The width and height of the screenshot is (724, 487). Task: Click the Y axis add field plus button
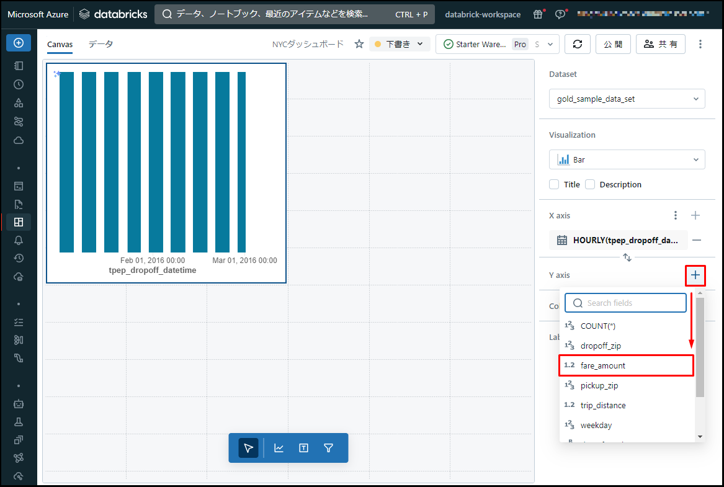(x=696, y=275)
